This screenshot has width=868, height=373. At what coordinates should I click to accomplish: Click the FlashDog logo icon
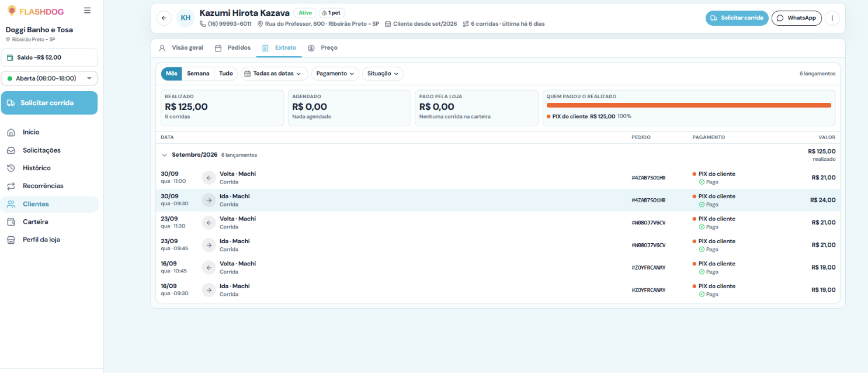tap(12, 11)
